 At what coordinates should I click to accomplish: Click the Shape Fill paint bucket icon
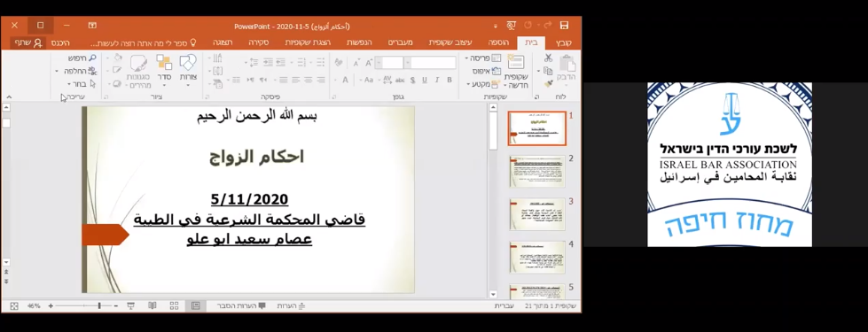[x=117, y=58]
